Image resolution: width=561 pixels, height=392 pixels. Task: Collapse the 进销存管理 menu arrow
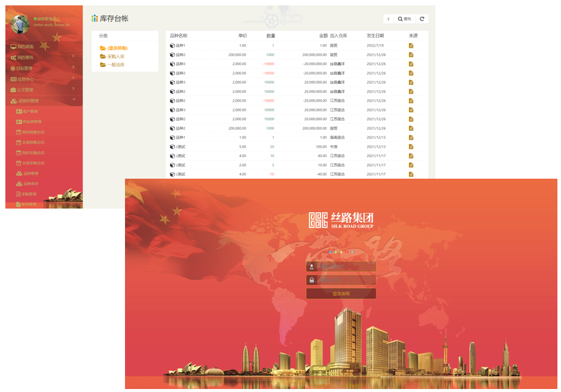point(74,99)
